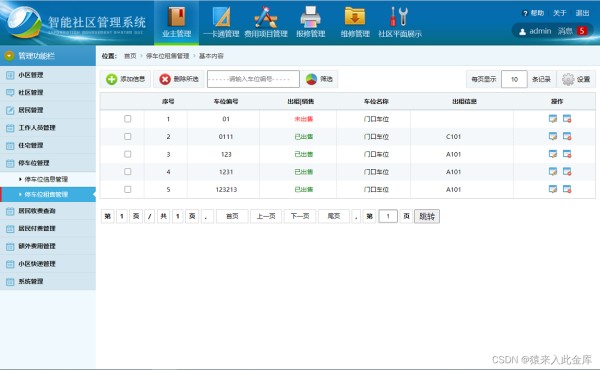Open admin user profile
This screenshot has height=370, width=600.
[x=535, y=31]
